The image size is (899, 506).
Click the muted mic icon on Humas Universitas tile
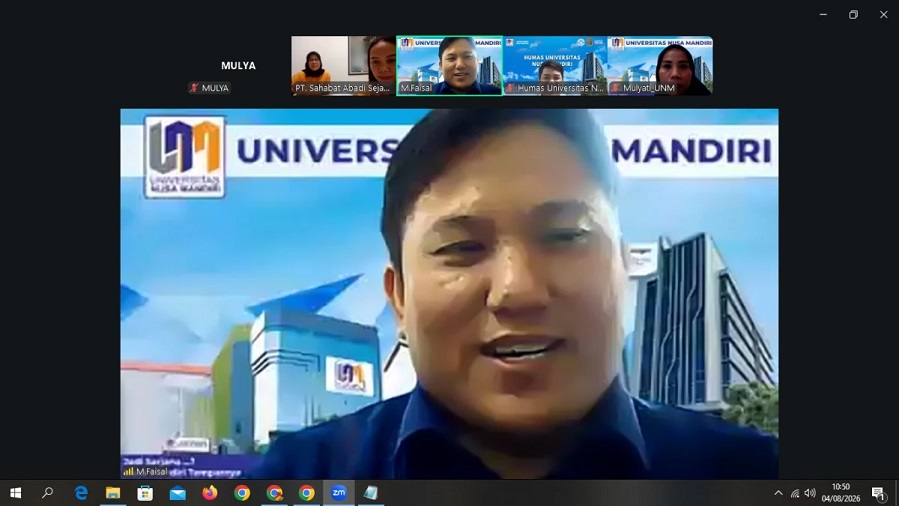510,88
